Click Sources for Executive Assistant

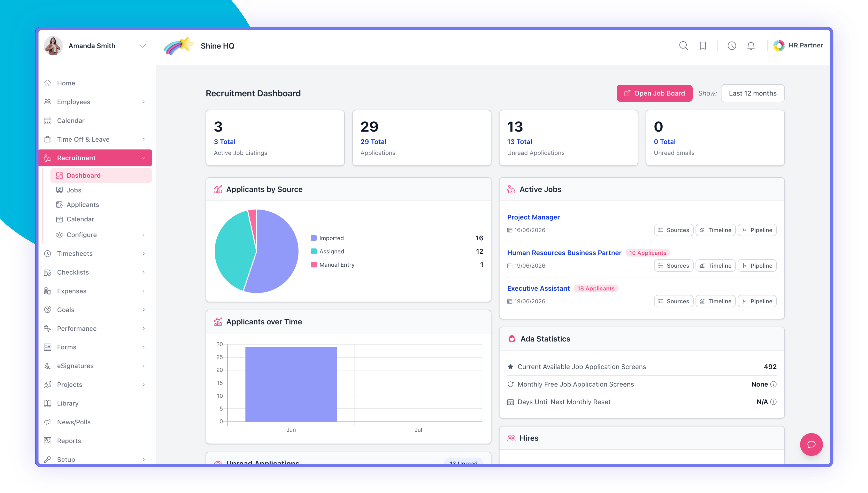click(673, 301)
